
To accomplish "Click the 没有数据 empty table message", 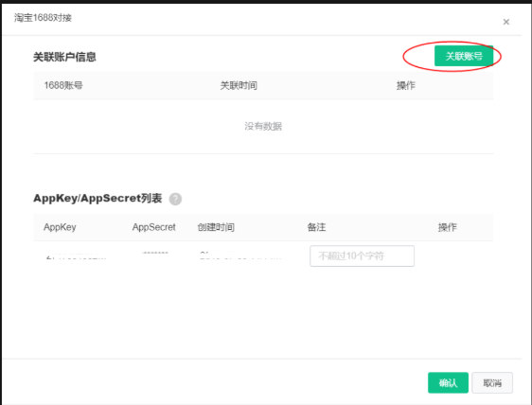I will point(263,126).
